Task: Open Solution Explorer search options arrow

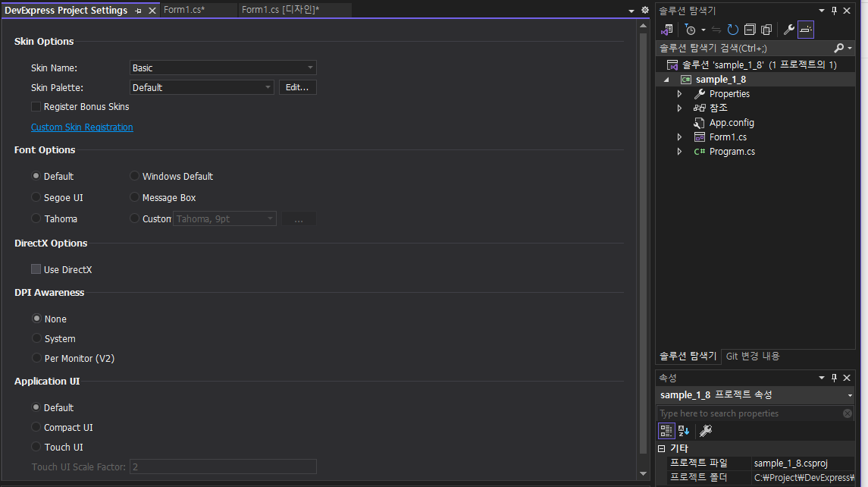Action: [x=850, y=49]
